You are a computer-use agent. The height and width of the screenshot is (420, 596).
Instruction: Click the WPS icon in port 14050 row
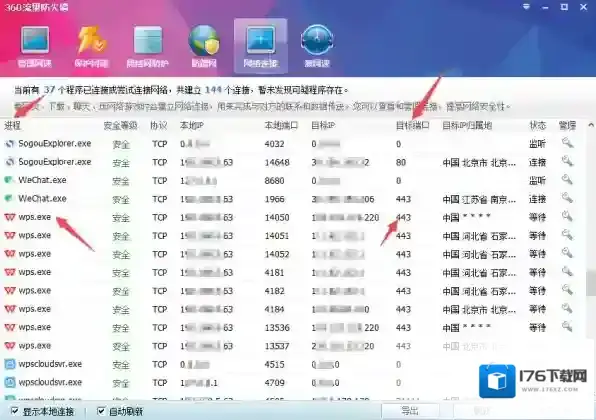point(10,217)
